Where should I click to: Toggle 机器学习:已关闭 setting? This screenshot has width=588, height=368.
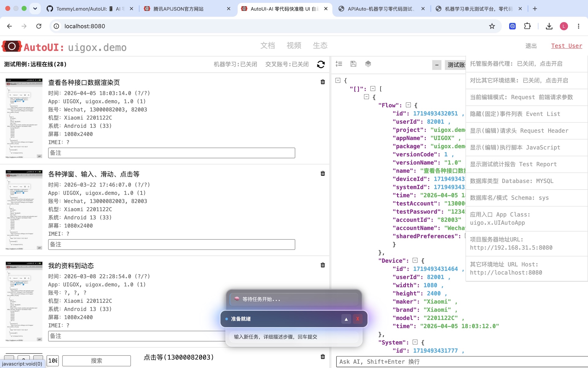(235, 64)
